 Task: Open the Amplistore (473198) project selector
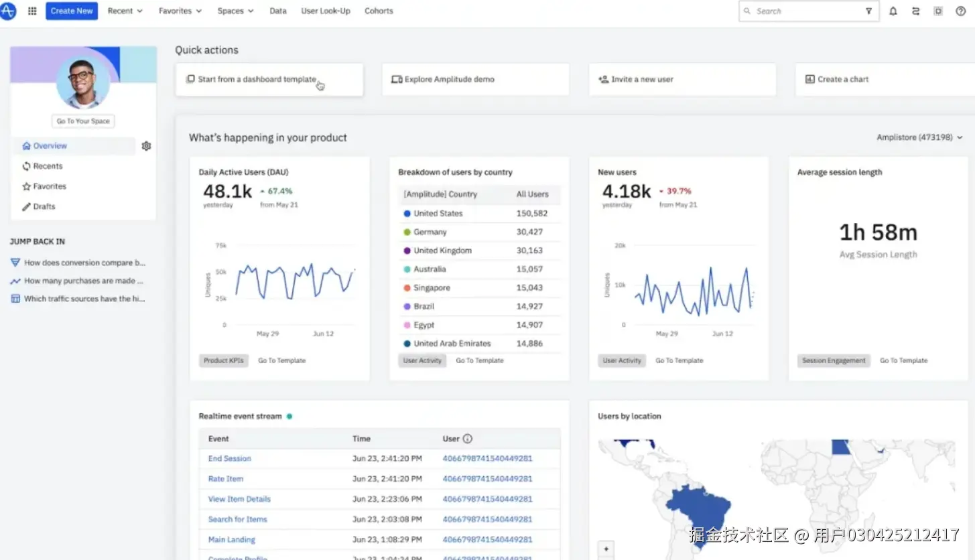tap(919, 137)
